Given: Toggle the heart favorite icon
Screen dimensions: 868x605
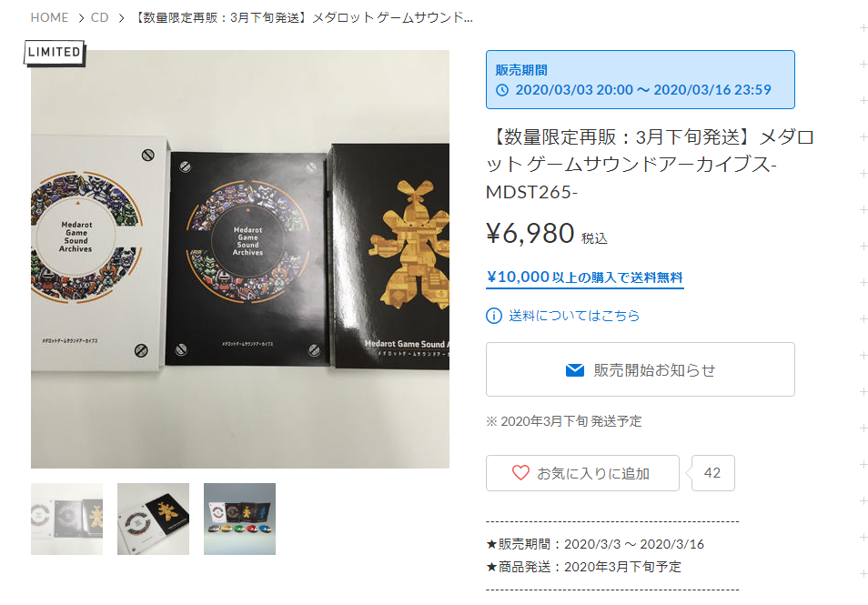Looking at the screenshot, I should (x=520, y=473).
